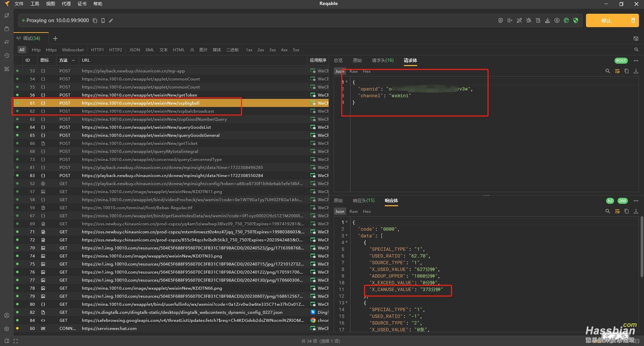The image size is (644, 346).
Task: Click the fullscreen brackets status bar icon
Action: pyautogui.click(x=15, y=341)
